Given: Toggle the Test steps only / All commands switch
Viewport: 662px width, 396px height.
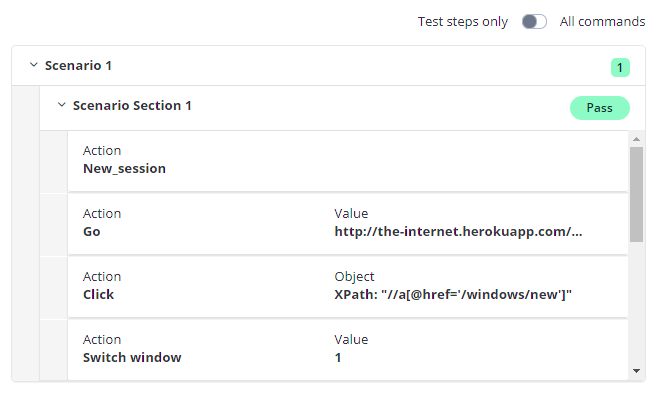Looking at the screenshot, I should [534, 22].
